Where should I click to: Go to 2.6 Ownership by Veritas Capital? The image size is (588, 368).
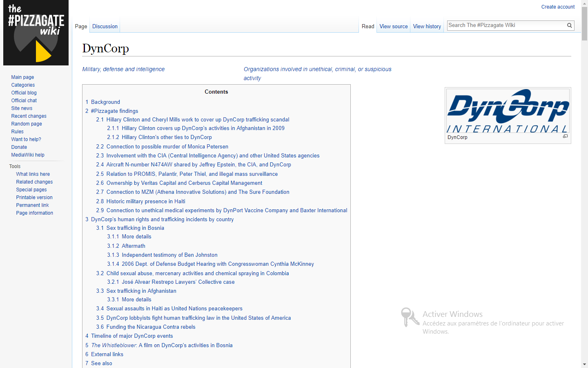click(179, 183)
